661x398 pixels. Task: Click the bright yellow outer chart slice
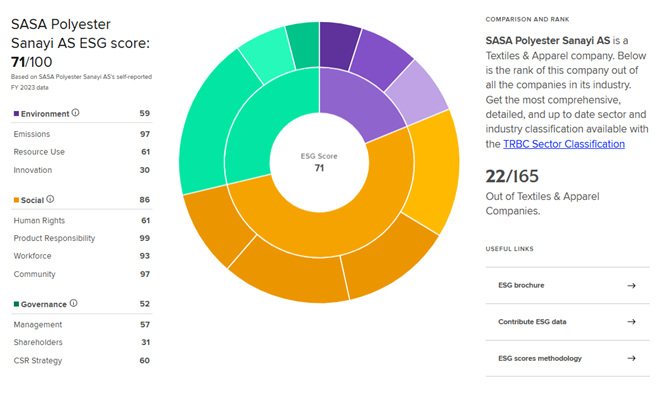[x=436, y=171]
